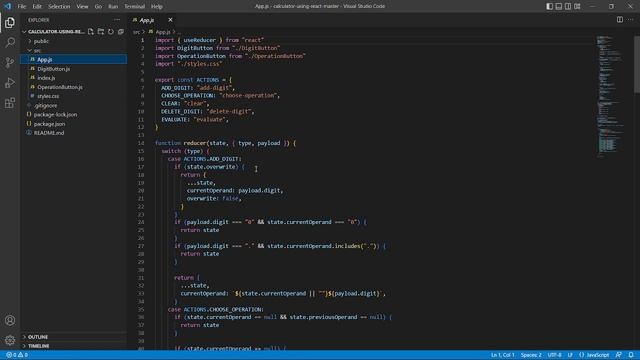Open OperationButton.js from Explorer
640x360 pixels.
[73, 87]
